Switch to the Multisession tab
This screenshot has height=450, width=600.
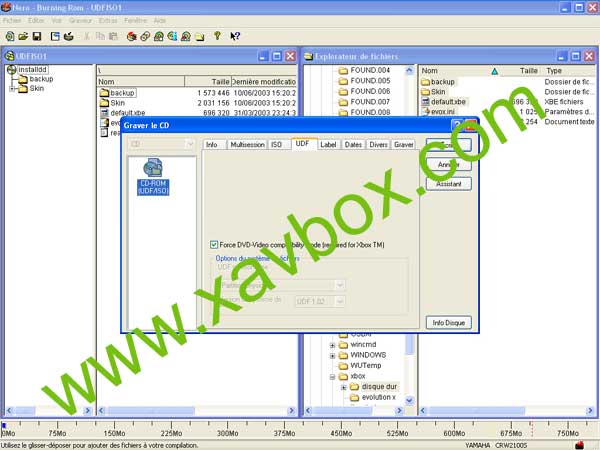[x=247, y=145]
